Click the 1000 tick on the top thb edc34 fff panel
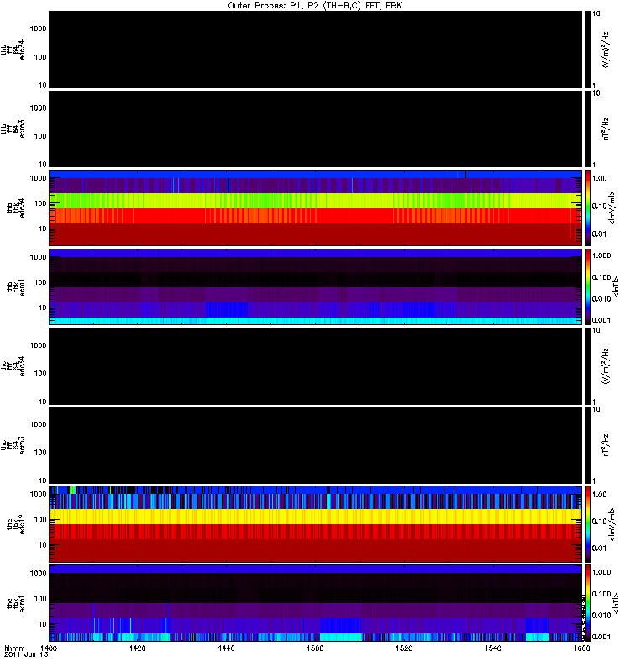This screenshot has width=630, height=672. 38,29
